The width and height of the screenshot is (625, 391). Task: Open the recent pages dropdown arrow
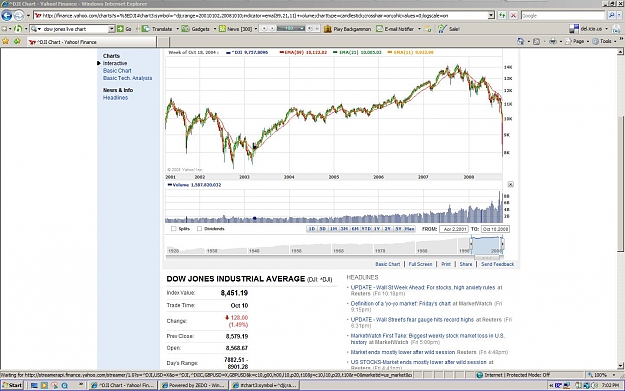point(28,16)
